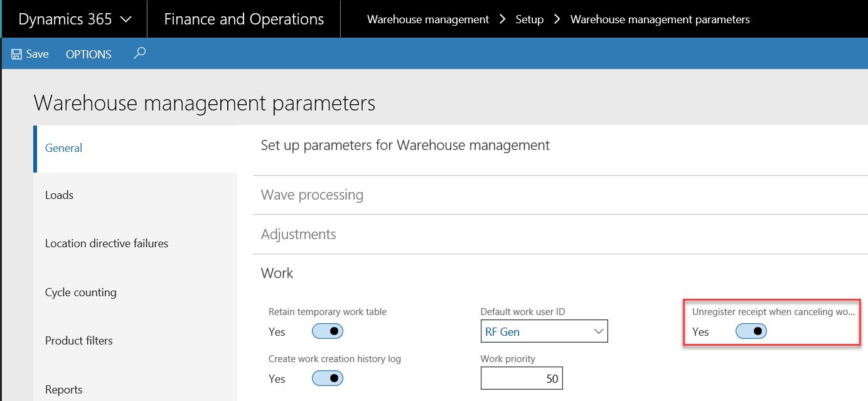Expand the Wave processing section
Viewport: 868px width, 401px height.
560,195
